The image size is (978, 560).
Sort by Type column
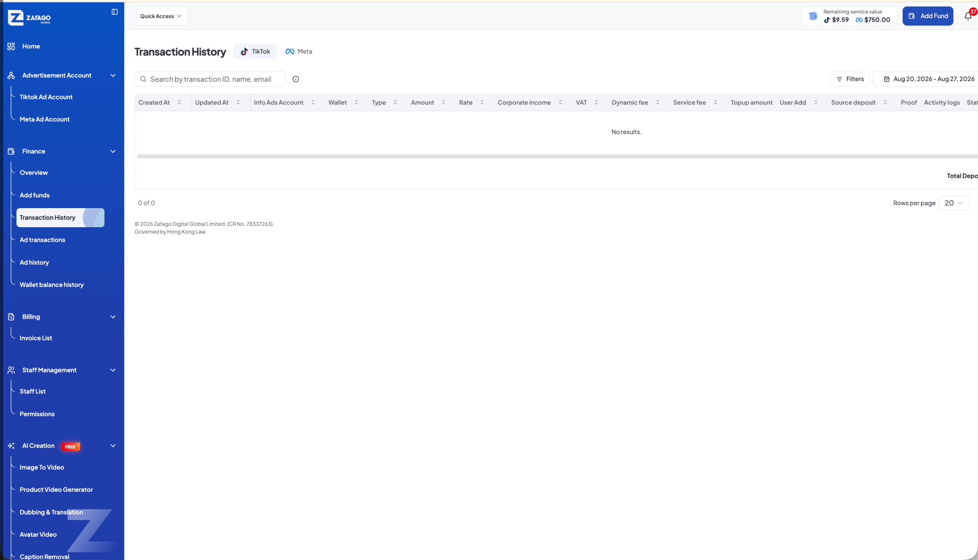pos(395,103)
